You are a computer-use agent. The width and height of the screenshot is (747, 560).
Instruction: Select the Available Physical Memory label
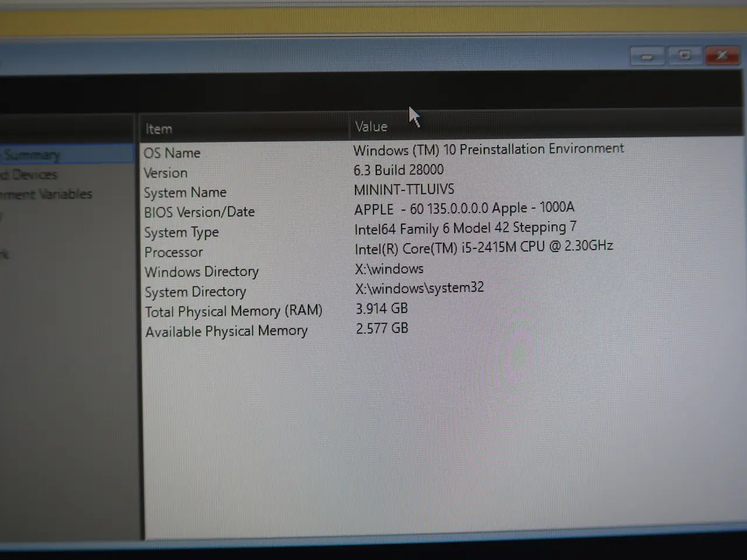click(x=226, y=331)
